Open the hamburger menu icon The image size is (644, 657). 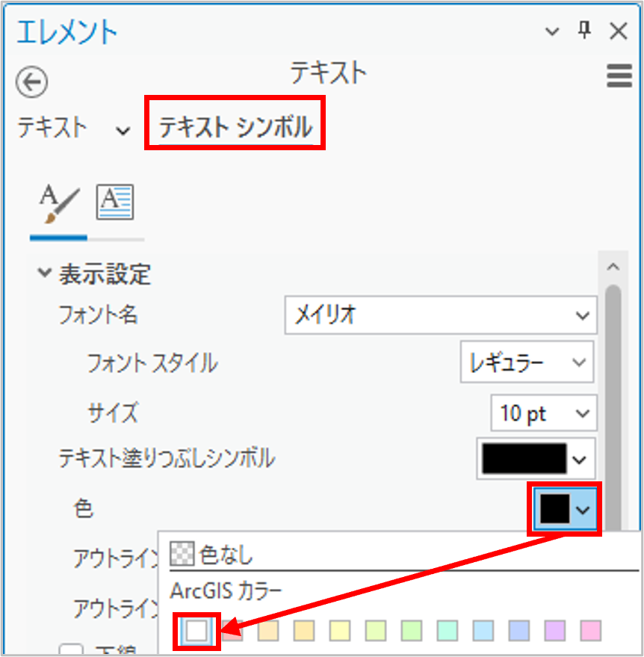[x=619, y=76]
